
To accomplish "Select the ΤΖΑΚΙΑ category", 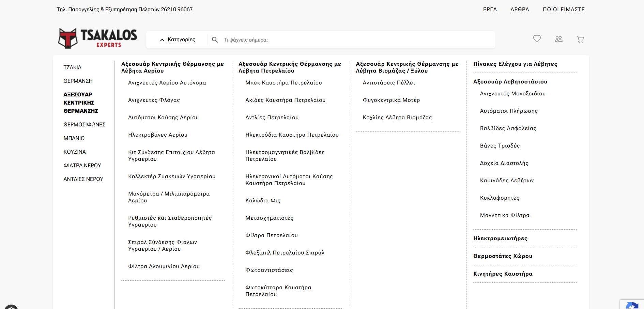I will (x=72, y=67).
